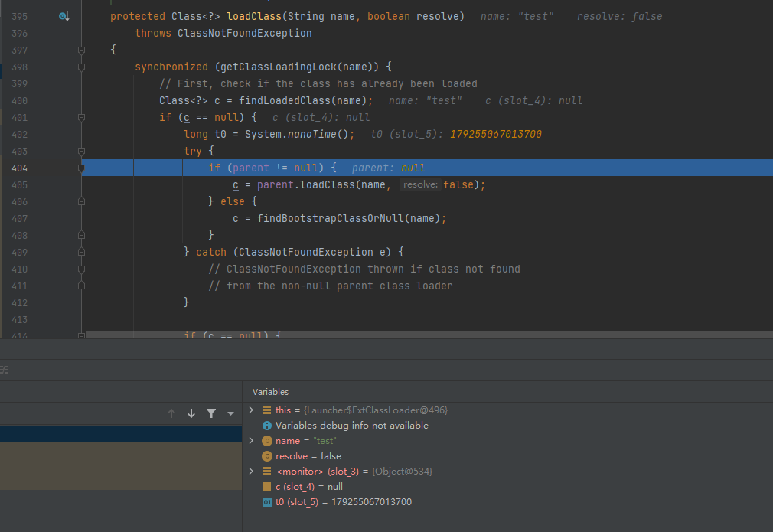This screenshot has width=773, height=532.
Task: Collapse the code fold at line 397
Action: click(81, 50)
